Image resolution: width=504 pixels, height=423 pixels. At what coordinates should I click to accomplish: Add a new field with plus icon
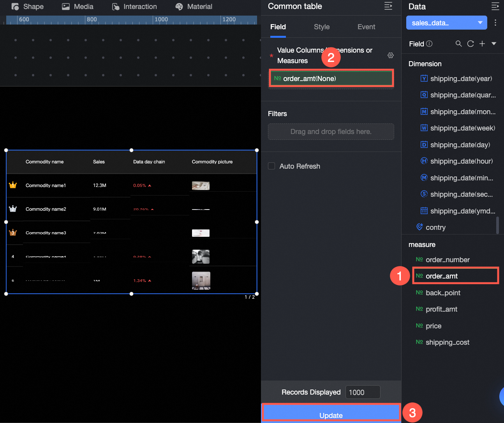point(482,44)
